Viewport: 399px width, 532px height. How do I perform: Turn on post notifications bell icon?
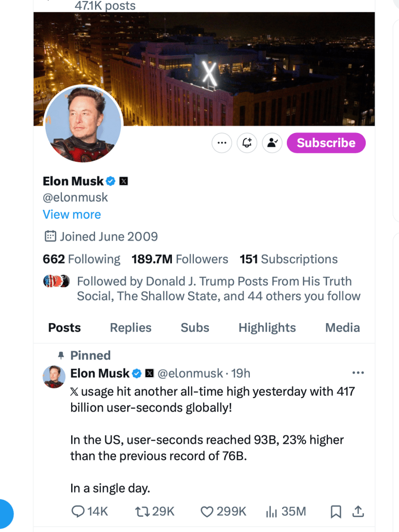click(x=247, y=143)
